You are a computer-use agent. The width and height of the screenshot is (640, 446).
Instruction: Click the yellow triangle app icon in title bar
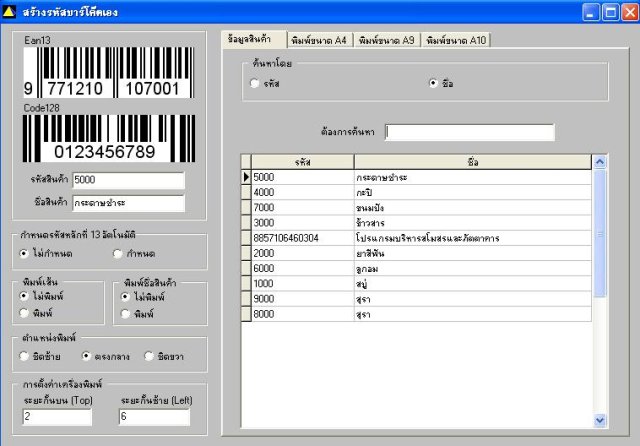9,12
